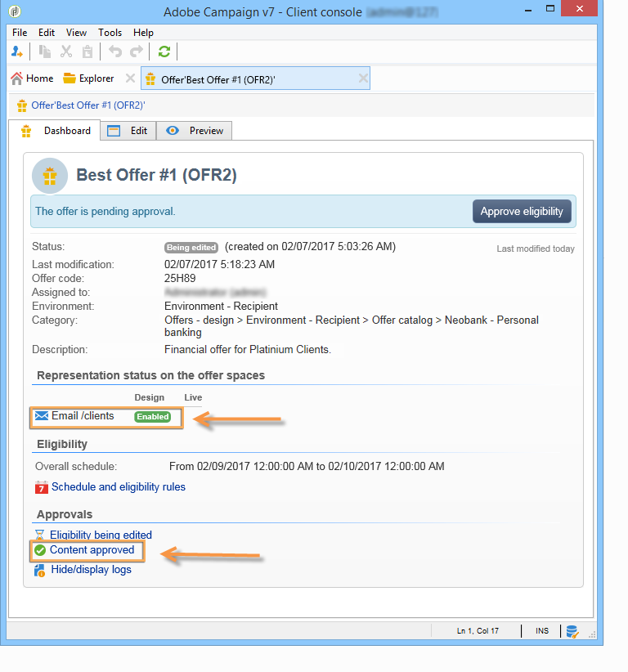
Task: Click the Edit tab form icon
Action: [114, 131]
